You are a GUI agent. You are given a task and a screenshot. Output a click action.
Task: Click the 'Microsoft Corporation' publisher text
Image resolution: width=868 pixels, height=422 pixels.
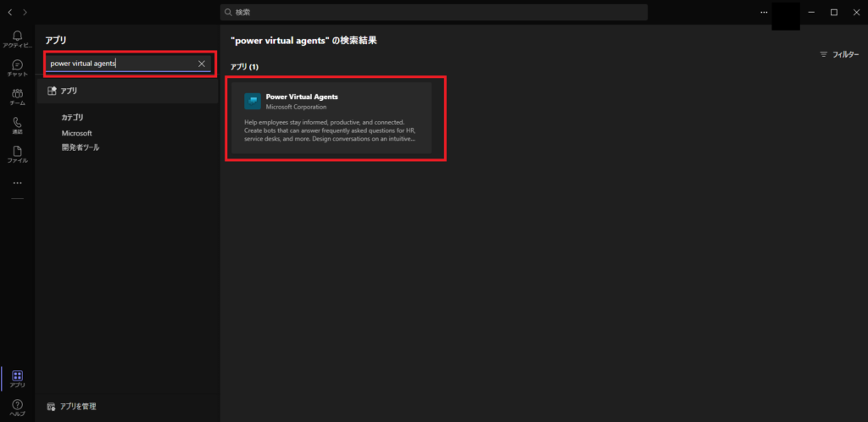(296, 107)
